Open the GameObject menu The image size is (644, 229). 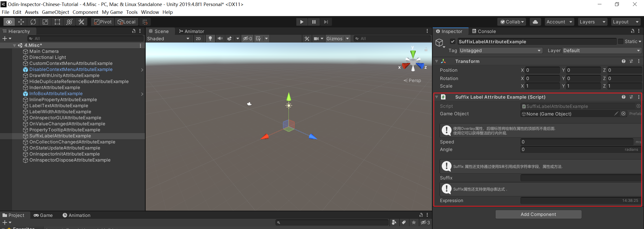click(55, 12)
